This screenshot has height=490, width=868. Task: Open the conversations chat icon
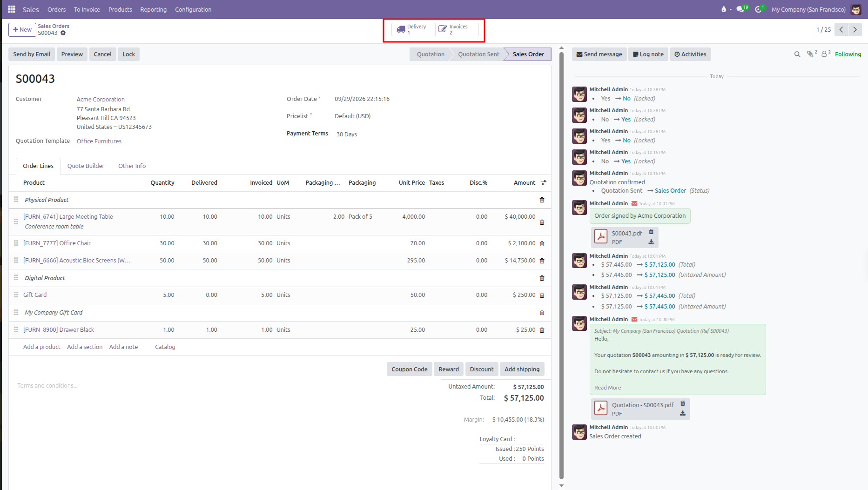740,9
